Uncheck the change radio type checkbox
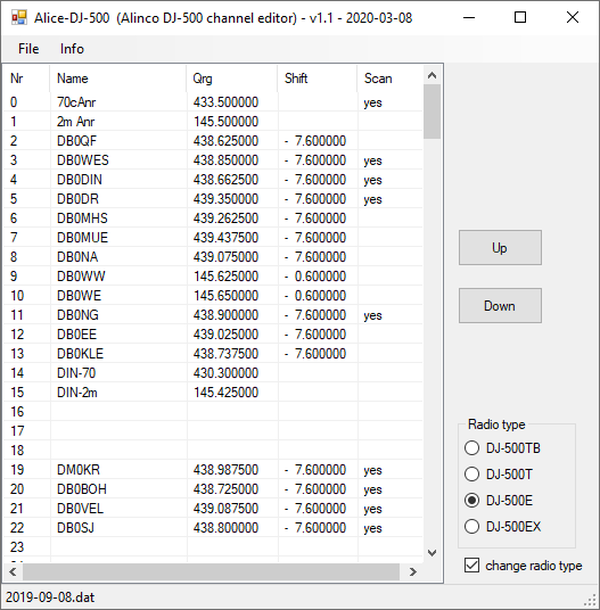Image resolution: width=600 pixels, height=610 pixels. coord(471,566)
